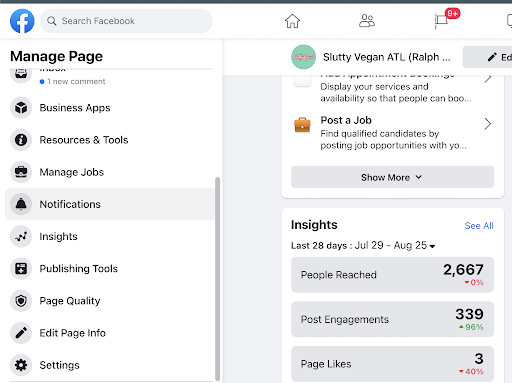The image size is (512, 383).
Task: Open Resources & Tools menu item
Action: (109, 140)
